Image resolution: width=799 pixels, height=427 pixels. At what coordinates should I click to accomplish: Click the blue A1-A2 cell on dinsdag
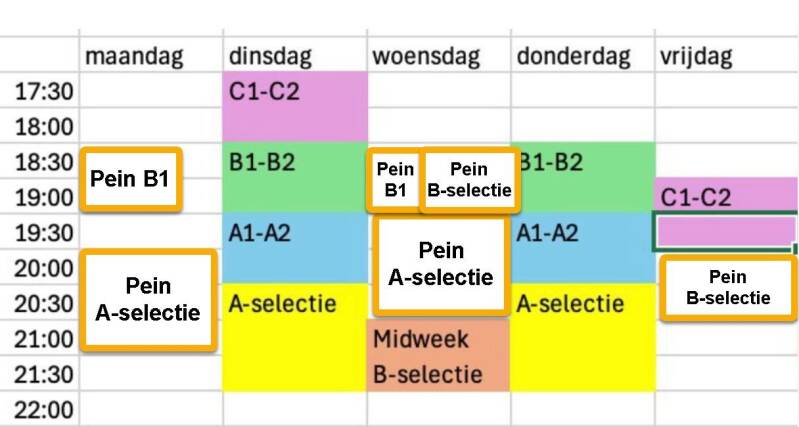click(x=294, y=247)
